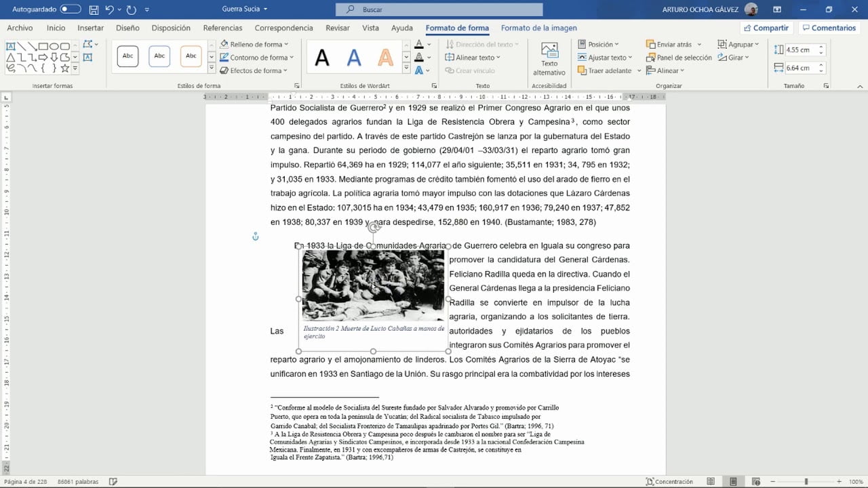This screenshot has width=868, height=488.
Task: Open the Archivo menu tab
Action: click(x=20, y=28)
